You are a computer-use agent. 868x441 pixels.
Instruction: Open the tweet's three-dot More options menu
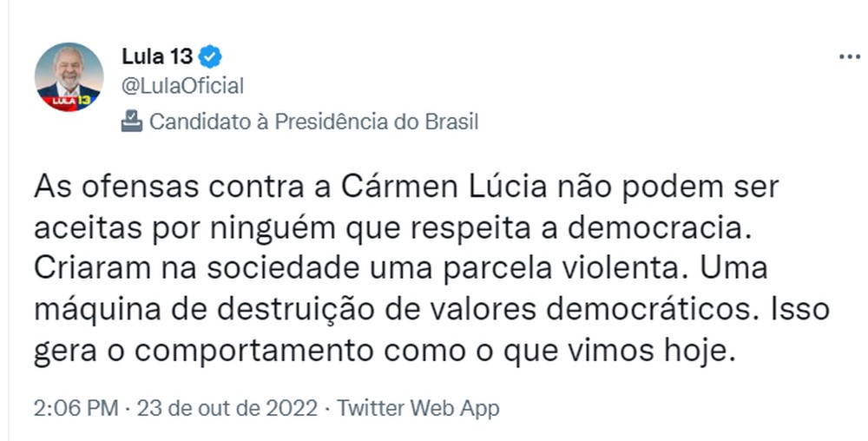coord(850,57)
